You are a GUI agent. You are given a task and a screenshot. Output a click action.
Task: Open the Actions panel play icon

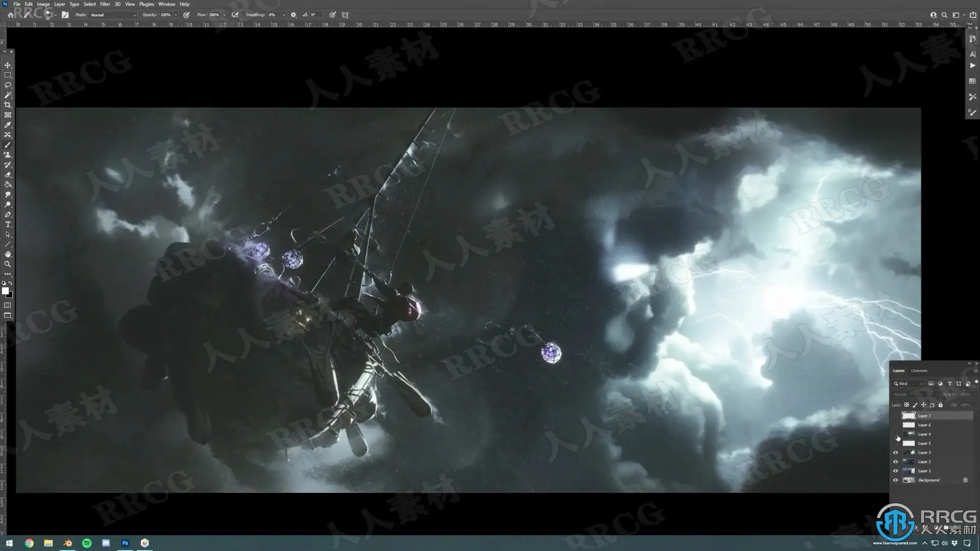(972, 66)
